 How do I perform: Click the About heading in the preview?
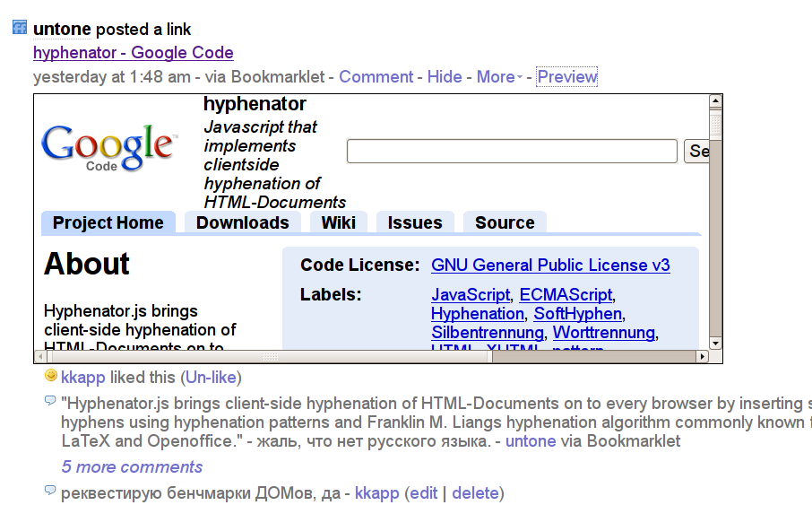tap(86, 264)
